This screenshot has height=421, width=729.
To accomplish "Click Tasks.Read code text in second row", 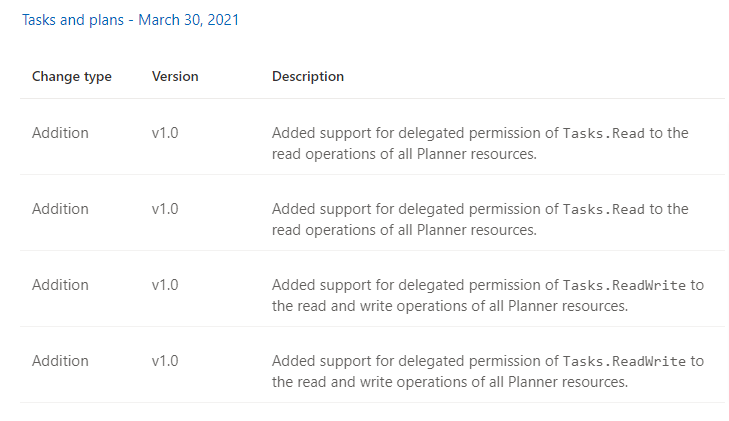I will 603,209.
